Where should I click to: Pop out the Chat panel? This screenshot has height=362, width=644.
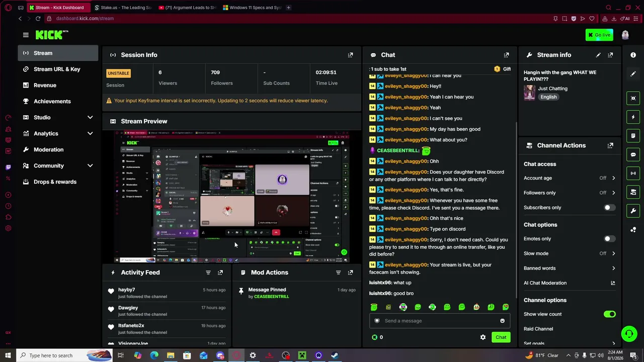[506, 55]
